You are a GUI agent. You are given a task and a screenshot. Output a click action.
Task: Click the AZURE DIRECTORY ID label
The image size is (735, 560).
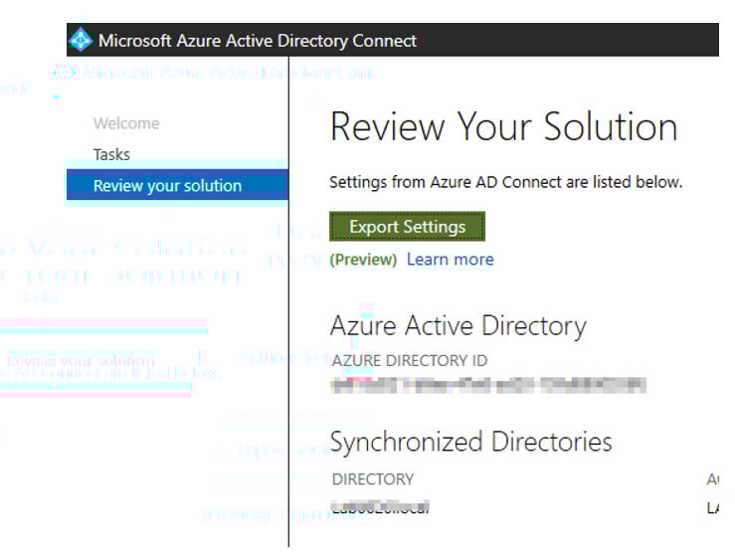tap(410, 360)
